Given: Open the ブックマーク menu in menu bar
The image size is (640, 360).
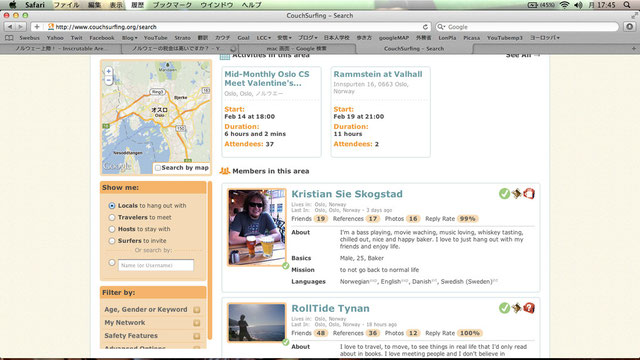Looking at the screenshot, I should click(x=172, y=5).
